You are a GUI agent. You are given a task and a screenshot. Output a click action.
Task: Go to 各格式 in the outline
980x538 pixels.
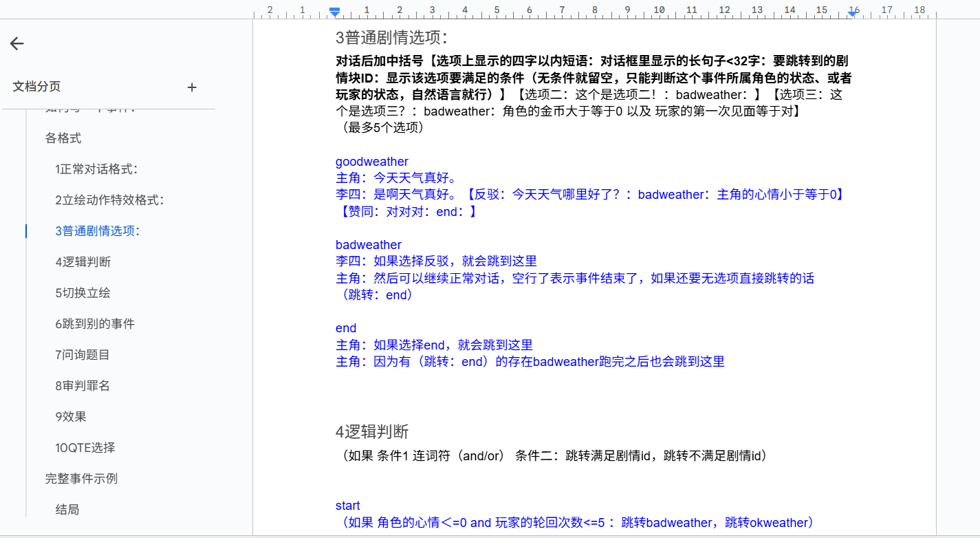(63, 138)
